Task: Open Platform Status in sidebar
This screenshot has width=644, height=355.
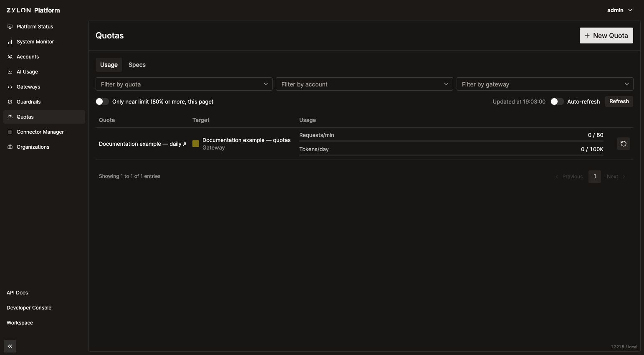Action: (44, 27)
